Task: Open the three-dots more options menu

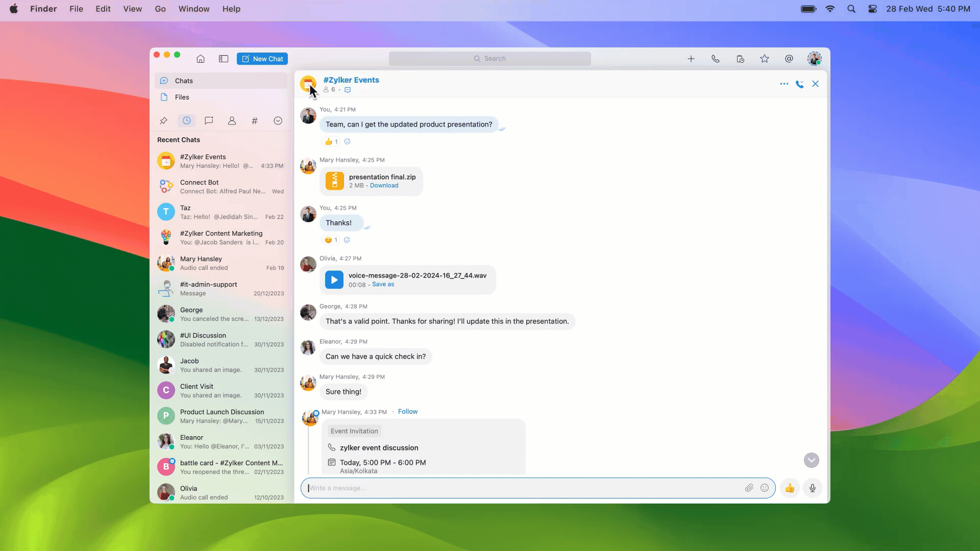Action: coord(784,84)
